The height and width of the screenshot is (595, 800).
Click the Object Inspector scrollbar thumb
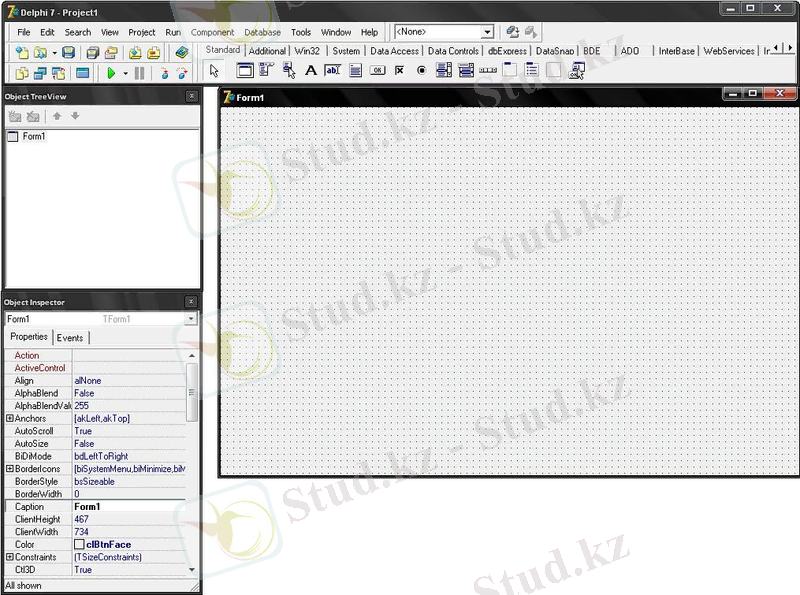click(192, 392)
